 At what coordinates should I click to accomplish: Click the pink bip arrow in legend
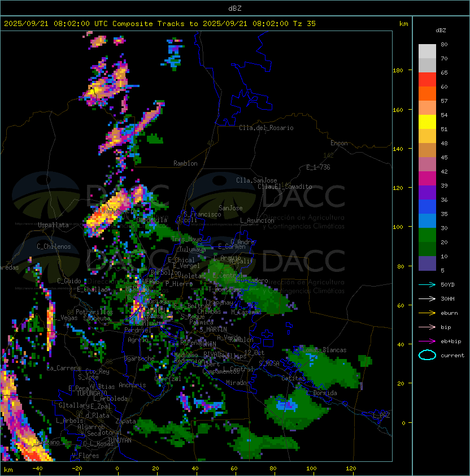(x=427, y=327)
